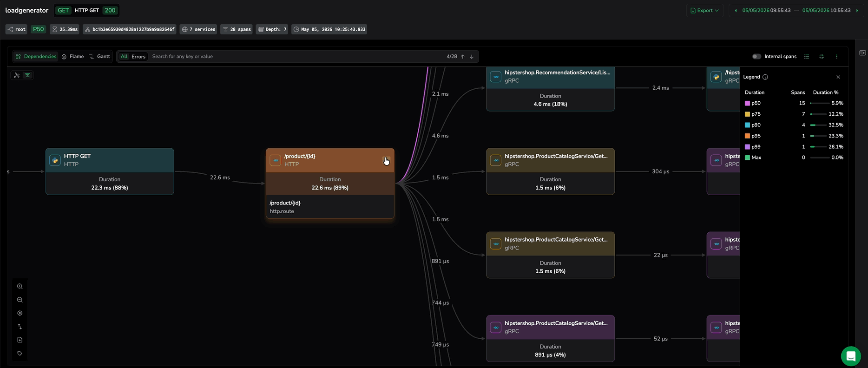Open the three-dot more options menu
The image size is (868, 368).
[x=837, y=57]
